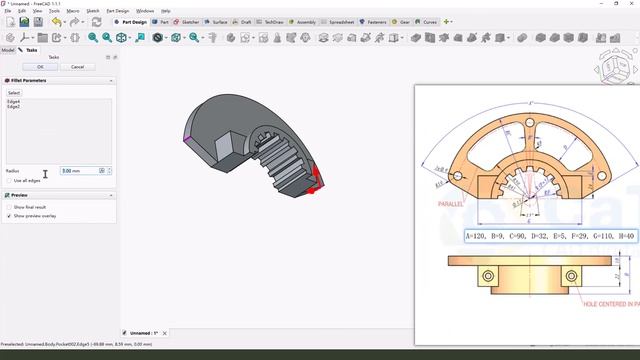Open the Sketch menu

(93, 11)
